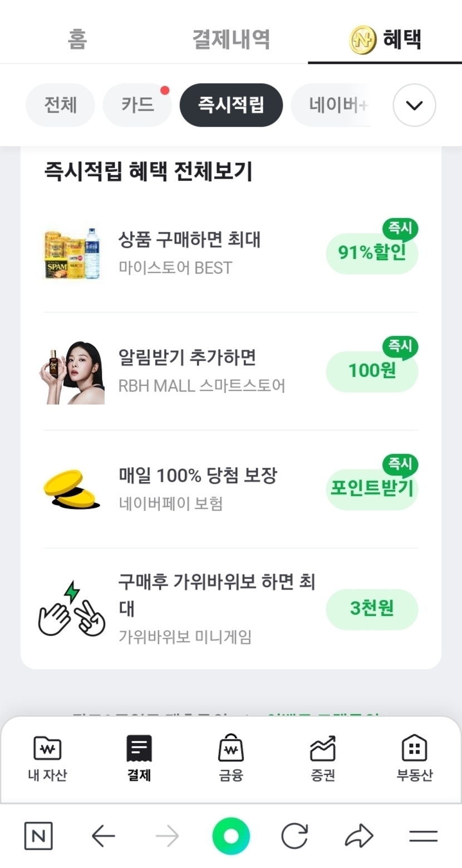Screen dimensions: 462x868
Task: Open the 내 자산 wallet icon
Action: click(x=47, y=749)
